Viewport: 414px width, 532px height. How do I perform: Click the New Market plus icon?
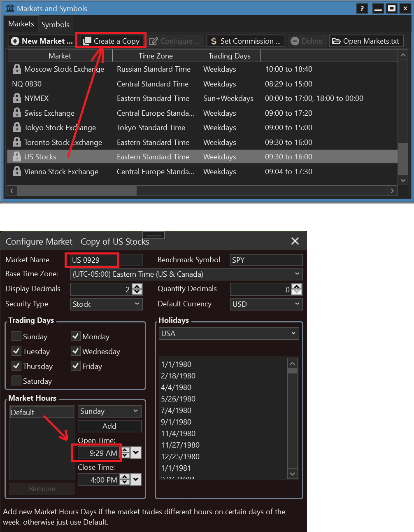[x=15, y=41]
